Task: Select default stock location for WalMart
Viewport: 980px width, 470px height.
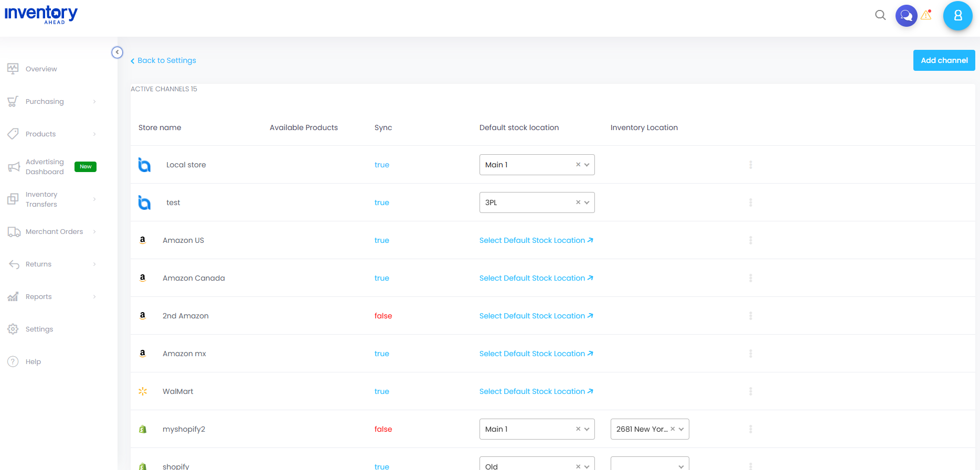Action: [x=536, y=391]
